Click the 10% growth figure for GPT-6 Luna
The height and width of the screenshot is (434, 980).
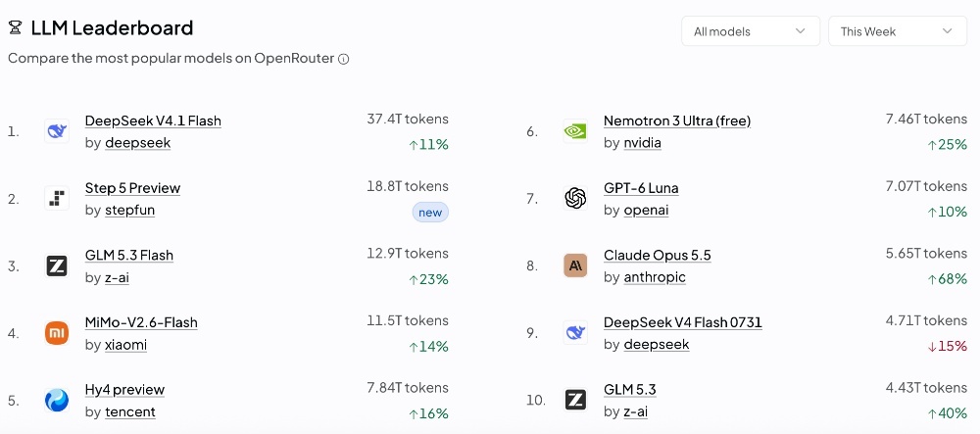tap(948, 213)
